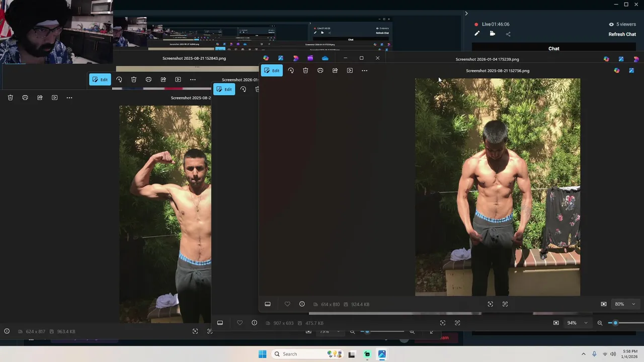The width and height of the screenshot is (644, 362).
Task: Click the pencil edit icon under Live timer
Action: click(477, 34)
